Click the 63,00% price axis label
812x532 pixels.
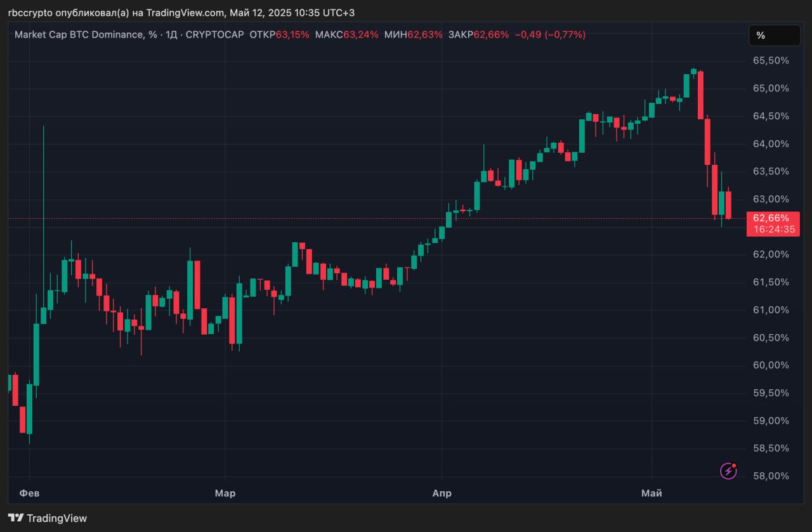tap(771, 199)
